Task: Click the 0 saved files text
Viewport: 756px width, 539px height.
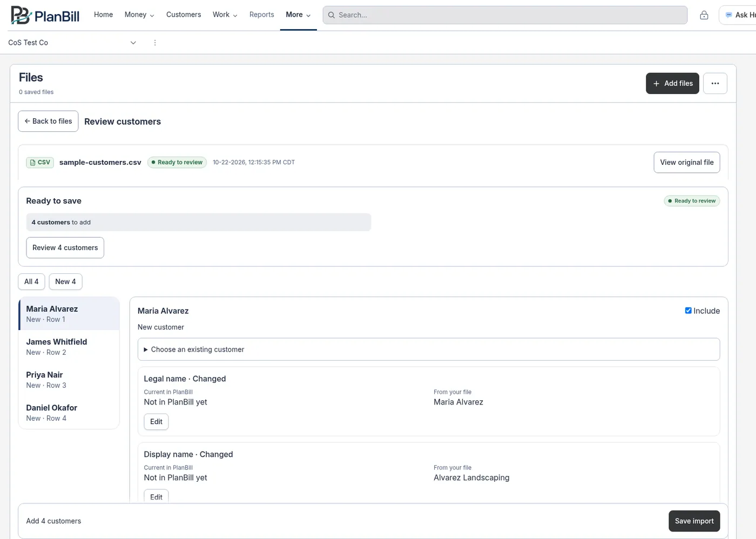Action: coord(36,92)
